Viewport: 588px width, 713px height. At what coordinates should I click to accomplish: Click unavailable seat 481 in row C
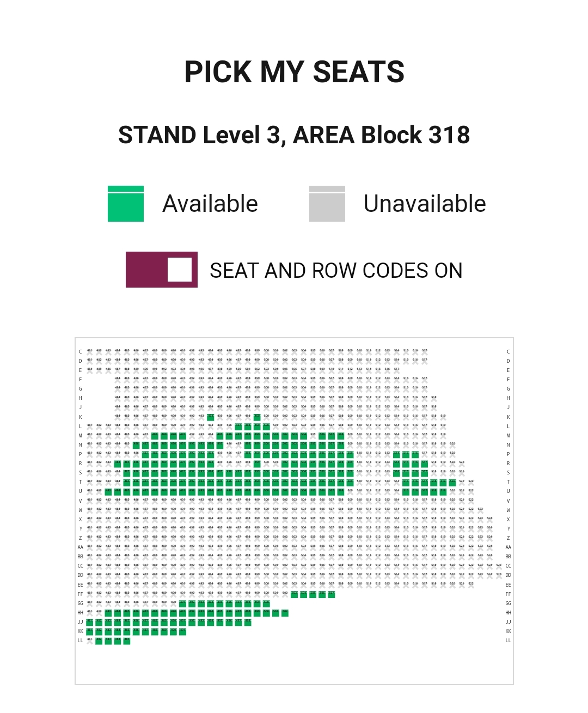90,352
